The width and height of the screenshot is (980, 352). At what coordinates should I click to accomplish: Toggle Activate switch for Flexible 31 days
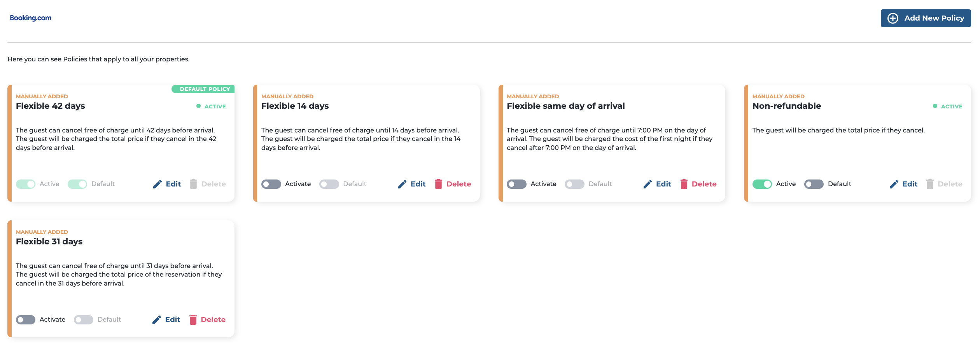tap(26, 320)
